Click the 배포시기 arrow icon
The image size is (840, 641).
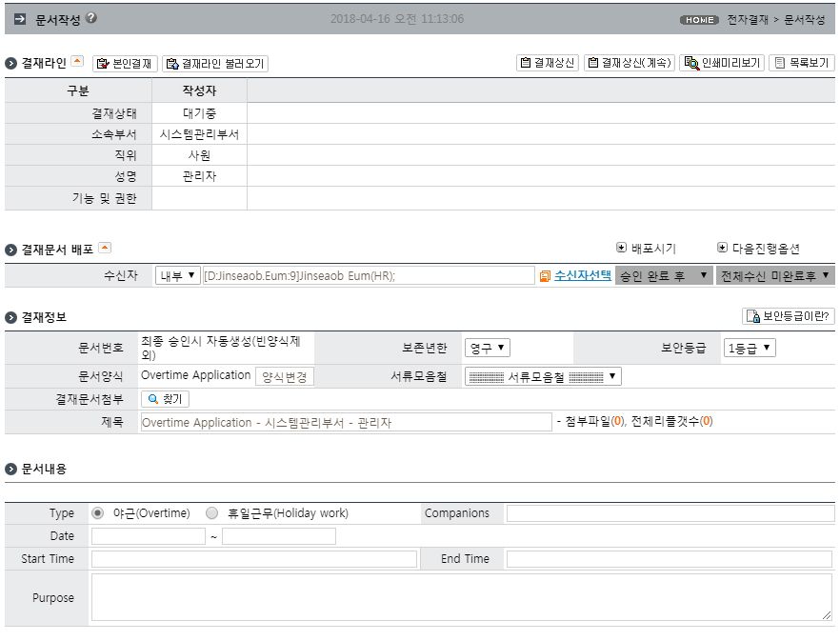(621, 247)
